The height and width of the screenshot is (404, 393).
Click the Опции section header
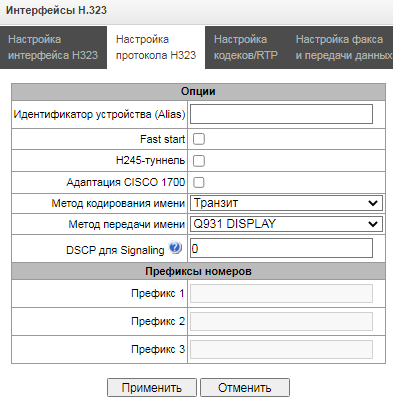(x=198, y=91)
